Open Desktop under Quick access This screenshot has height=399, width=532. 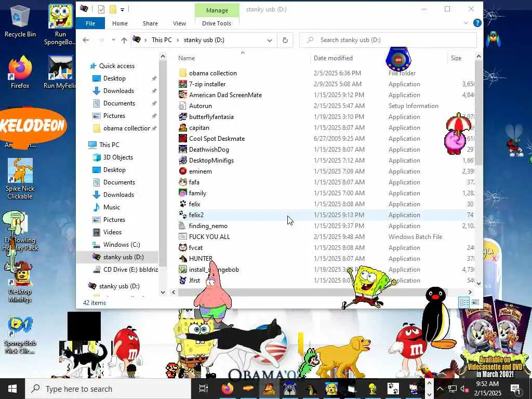click(114, 78)
